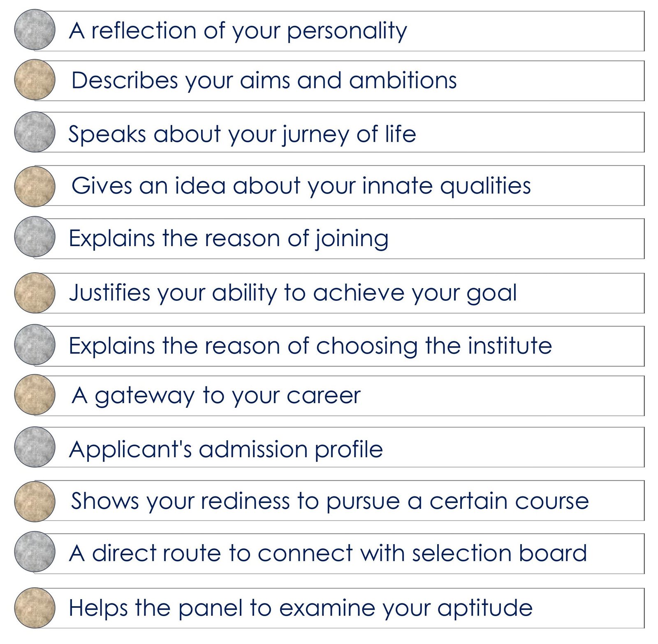Image resolution: width=658 pixels, height=644 pixels.
Task: Select the tan circle next to 'Helps the panel'
Action: coord(35,608)
